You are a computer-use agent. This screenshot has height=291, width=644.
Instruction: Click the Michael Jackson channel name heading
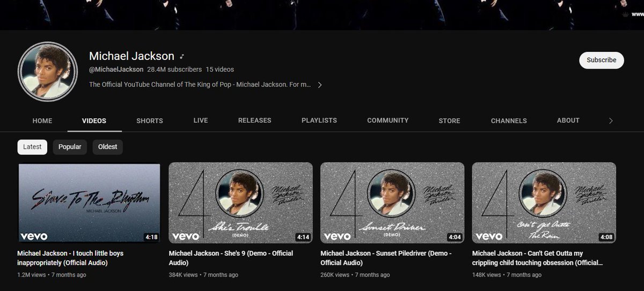point(131,56)
